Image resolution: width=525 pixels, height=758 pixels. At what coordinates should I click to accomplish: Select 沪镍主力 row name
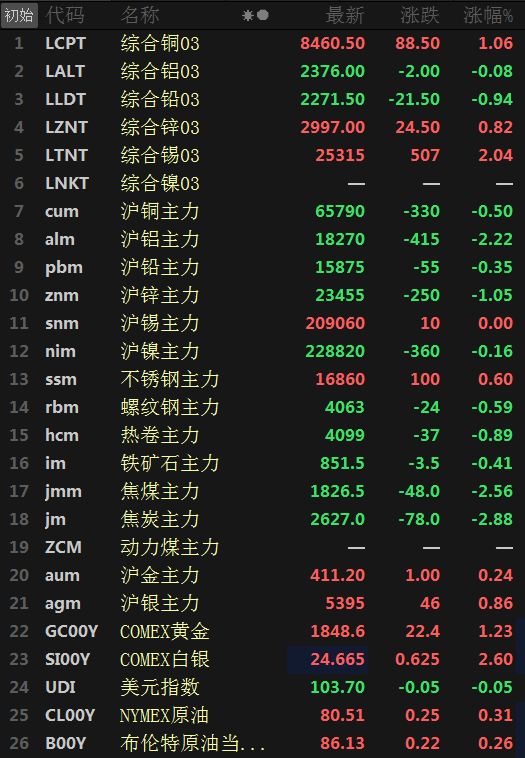click(x=160, y=352)
